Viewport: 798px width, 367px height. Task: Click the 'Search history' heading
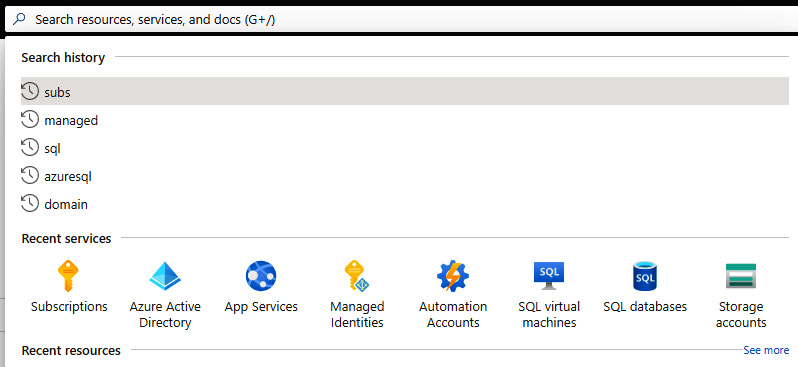pyautogui.click(x=63, y=58)
